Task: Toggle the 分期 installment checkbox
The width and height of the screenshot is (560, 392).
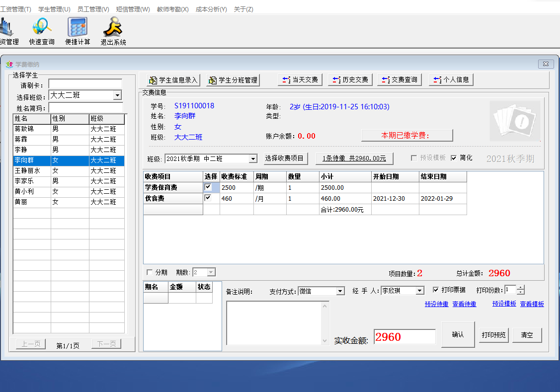Action: pos(150,272)
